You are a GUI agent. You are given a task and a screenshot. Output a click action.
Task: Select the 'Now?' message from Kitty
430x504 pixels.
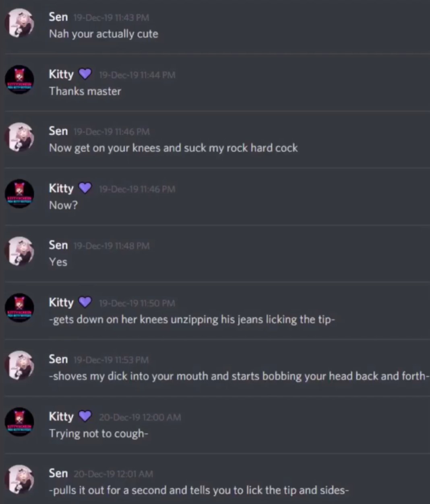pos(63,205)
